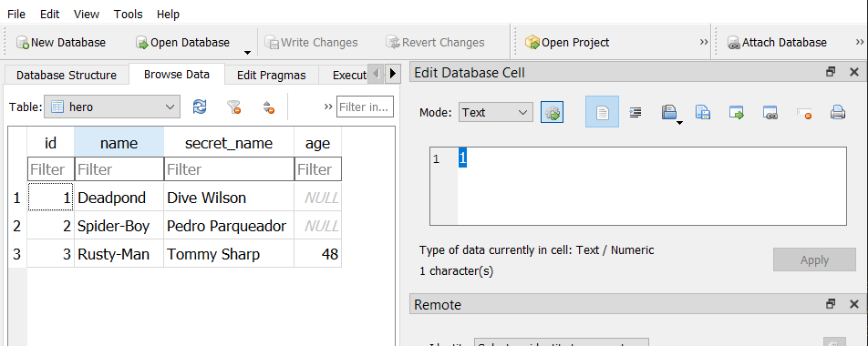Open the Tools menu
The height and width of the screenshot is (346, 868).
[x=128, y=15]
